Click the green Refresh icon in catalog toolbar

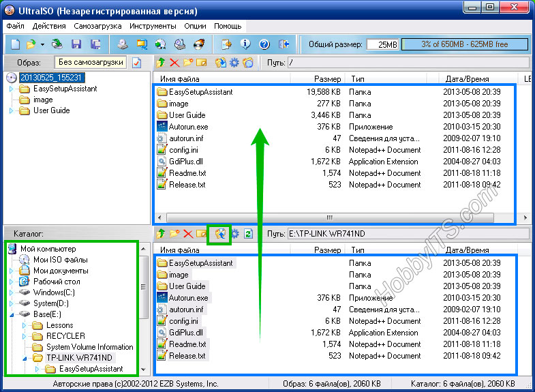pyautogui.click(x=248, y=234)
